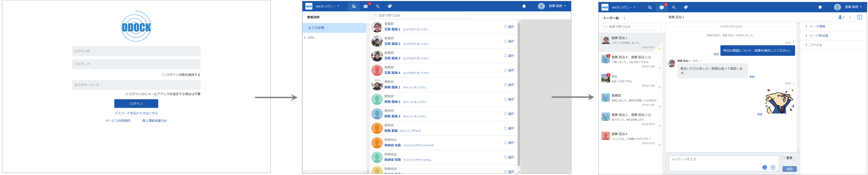The image size is (868, 175).
Task: Tick the 選択 checkbox for 営業 担当 1
Action: pos(505,27)
